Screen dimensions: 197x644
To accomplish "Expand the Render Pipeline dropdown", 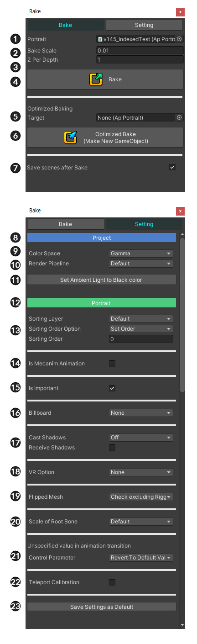I will coord(141,264).
